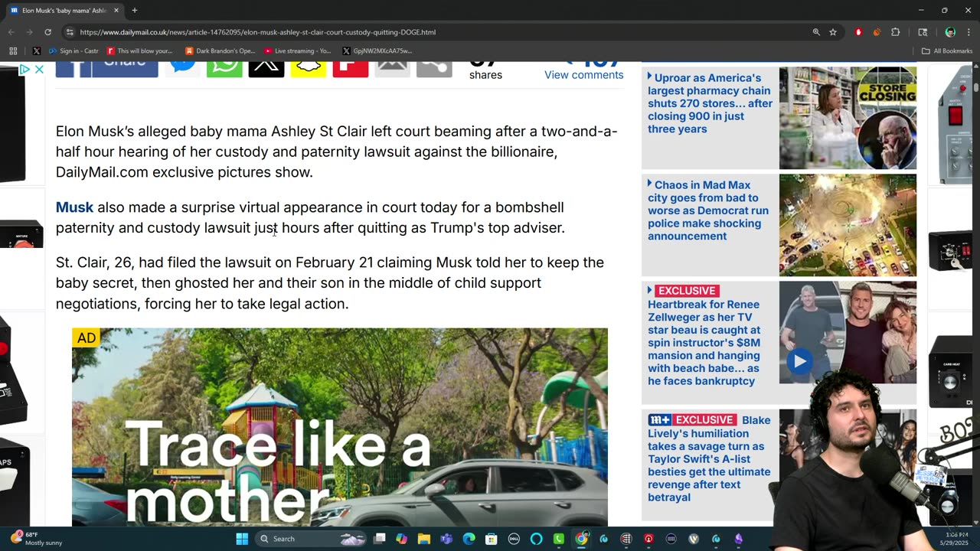Open Blake Lively's humiliation story
Screen dimensions: 980x551
709,458
